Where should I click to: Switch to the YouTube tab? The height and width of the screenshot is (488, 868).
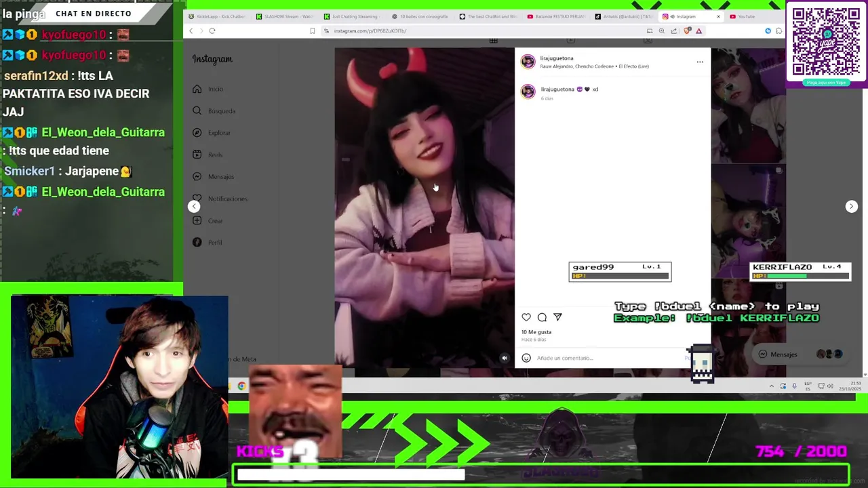click(743, 16)
